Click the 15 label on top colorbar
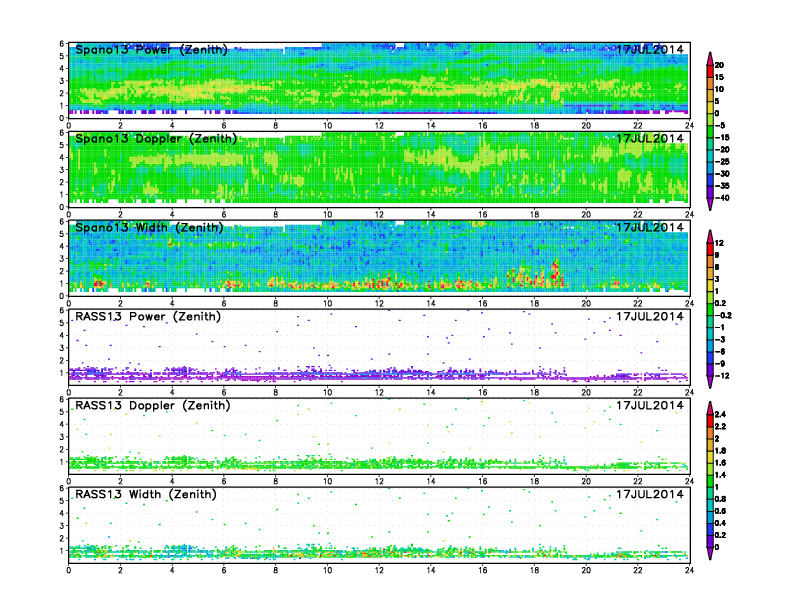 tap(719, 77)
